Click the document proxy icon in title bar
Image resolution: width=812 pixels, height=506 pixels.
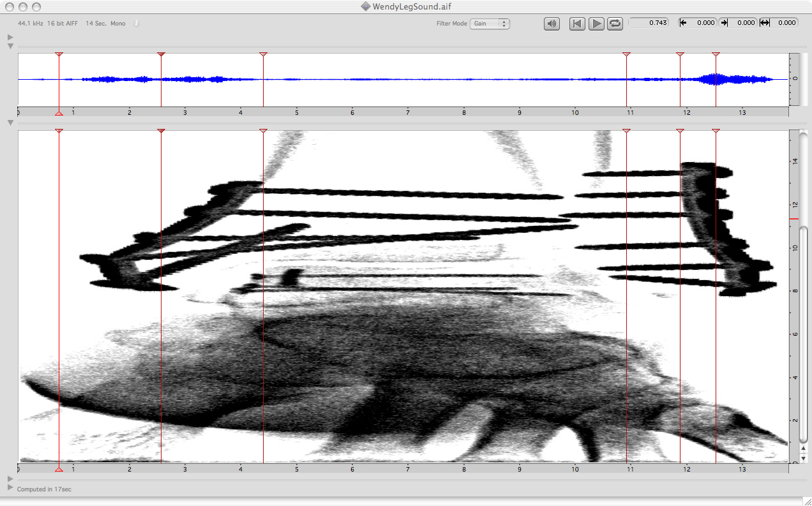coord(365,6)
